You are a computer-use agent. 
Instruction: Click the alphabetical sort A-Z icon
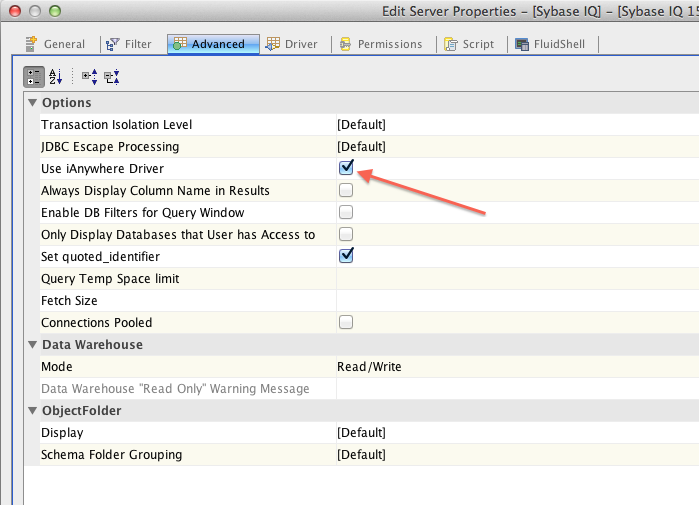(x=56, y=76)
